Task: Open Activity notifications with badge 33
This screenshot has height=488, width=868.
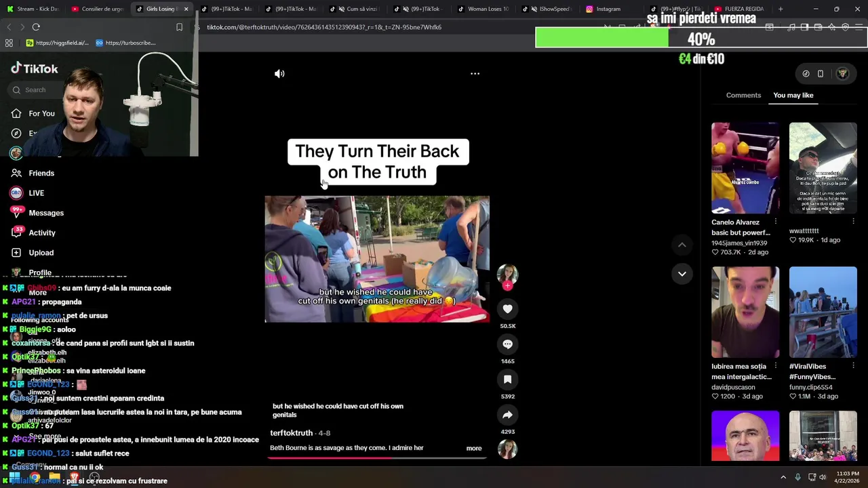Action: click(x=33, y=232)
